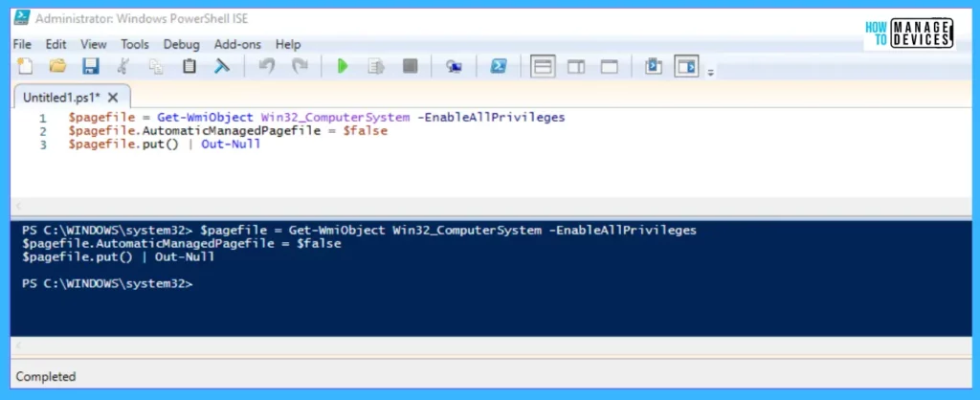The image size is (980, 400).
Task: Close the Untitled1.ps1* tab
Action: [113, 98]
